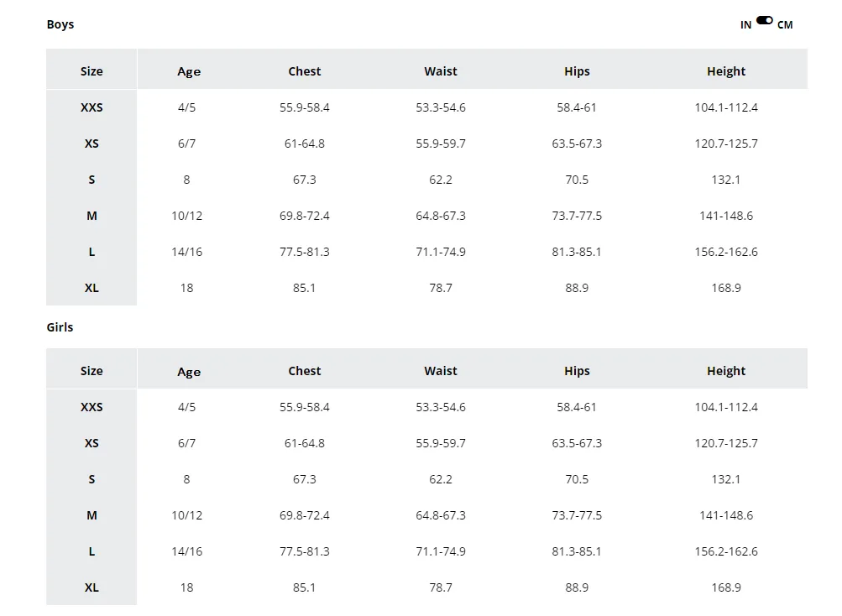Select XXS row in Boys table
This screenshot has width=842, height=616.
tap(427, 107)
